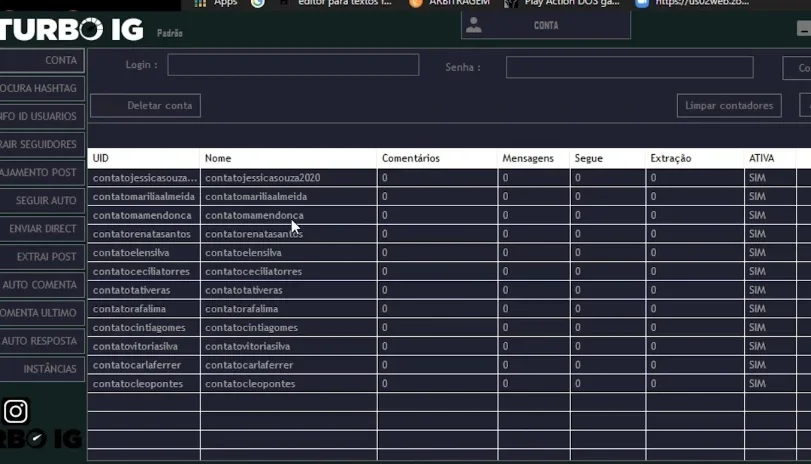Image resolution: width=811 pixels, height=464 pixels.
Task: Open the Play Action DOS games bookmark
Action: (x=562, y=3)
